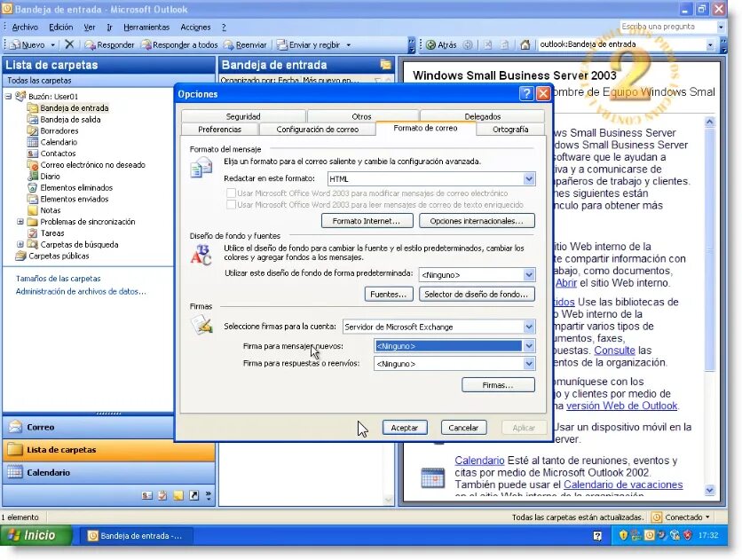Click Opciones internacionales button
The image size is (742, 560).
477,221
